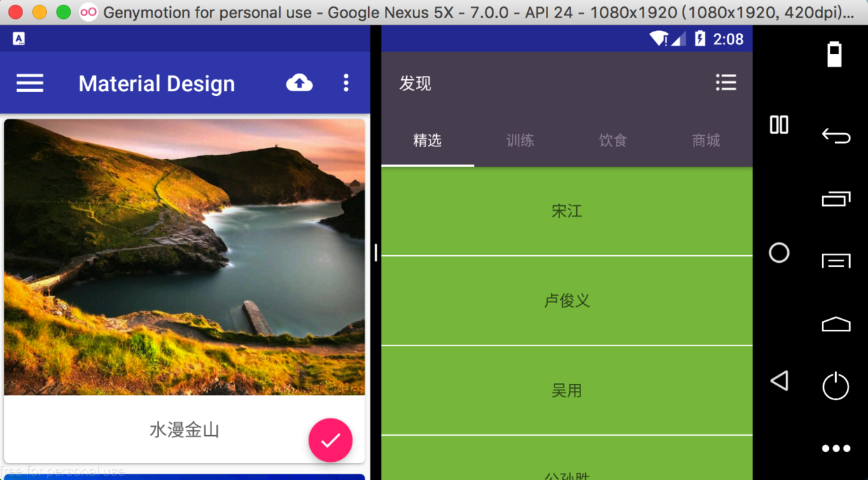Tap the 2:08 status bar clock

(728, 39)
